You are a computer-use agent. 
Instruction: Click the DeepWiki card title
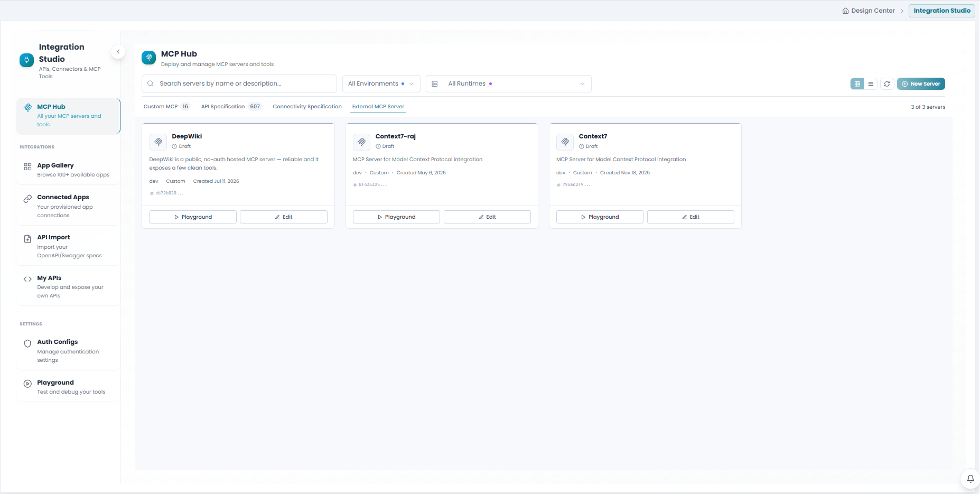click(x=187, y=136)
